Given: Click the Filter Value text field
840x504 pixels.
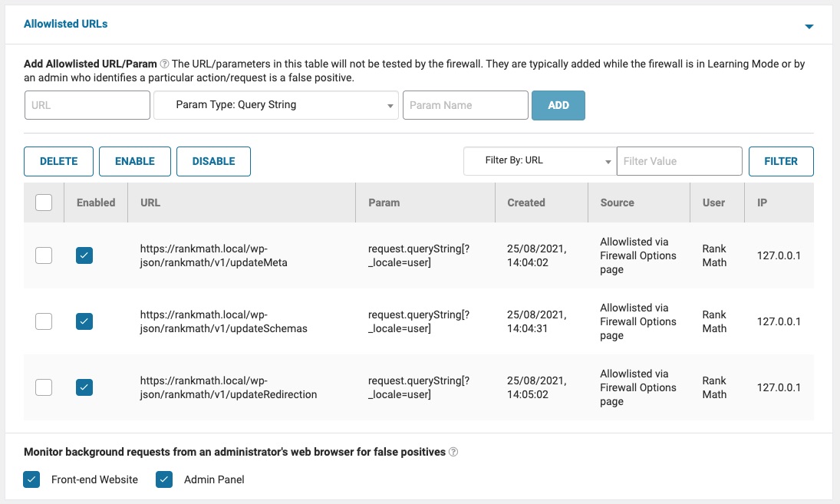Looking at the screenshot, I should tap(679, 161).
